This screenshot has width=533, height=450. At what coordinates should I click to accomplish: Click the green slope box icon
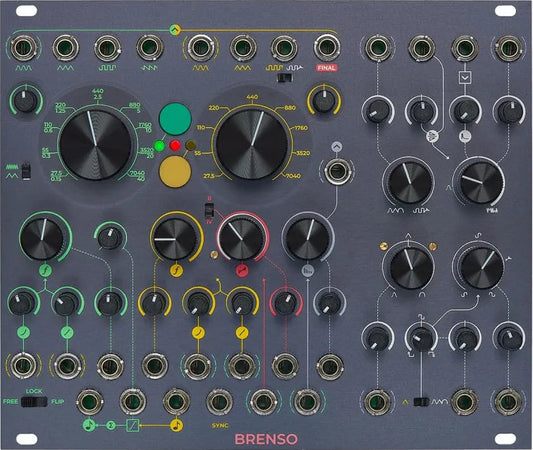pos(133,425)
